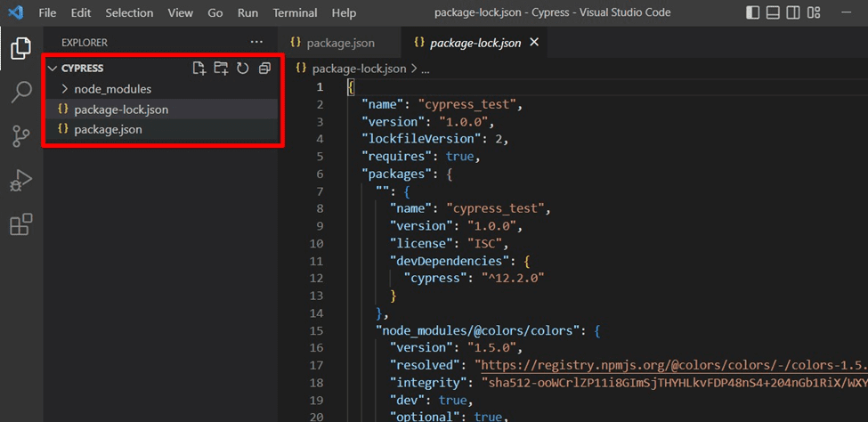
Task: Open the Terminal menu
Action: 295,13
